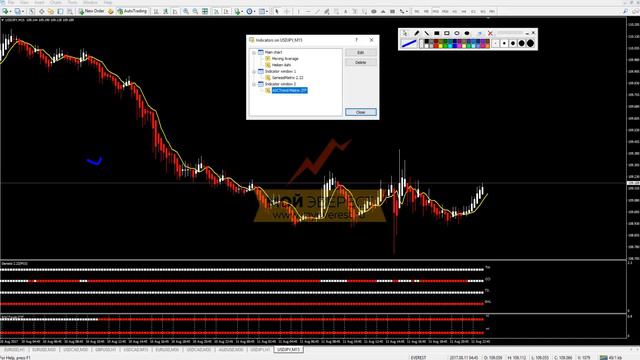Open search magnifier at top right
640x360 pixels.
click(625, 11)
